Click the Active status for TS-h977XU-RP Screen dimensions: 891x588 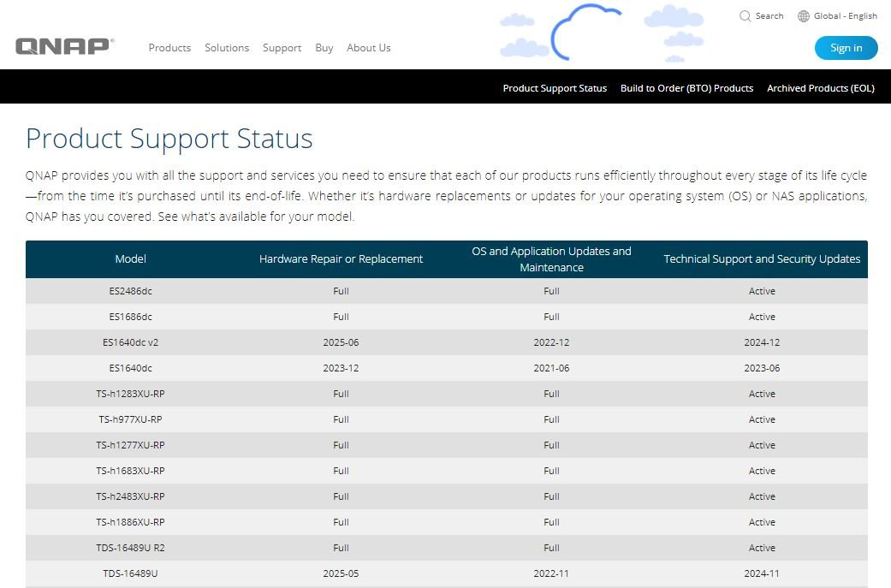coord(762,419)
